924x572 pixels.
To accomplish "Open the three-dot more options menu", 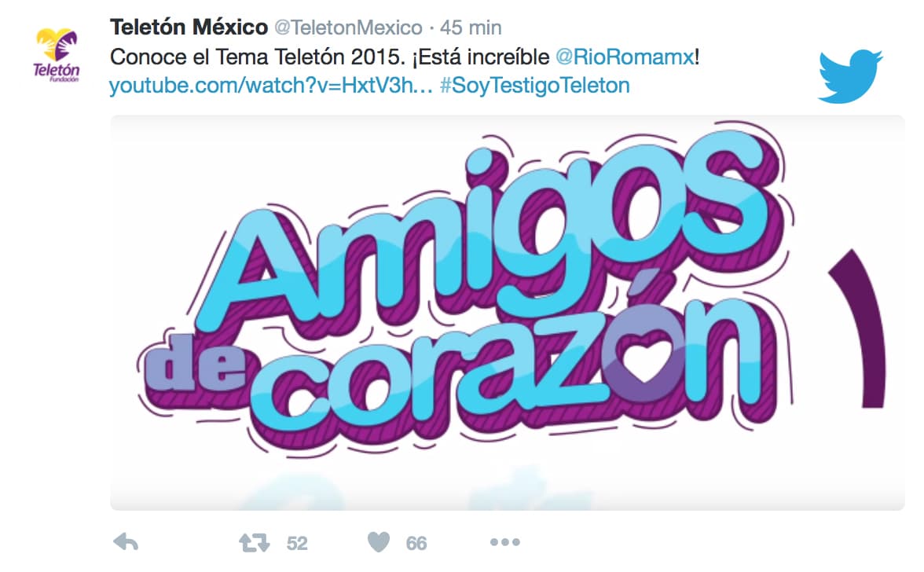I will click(x=505, y=542).
